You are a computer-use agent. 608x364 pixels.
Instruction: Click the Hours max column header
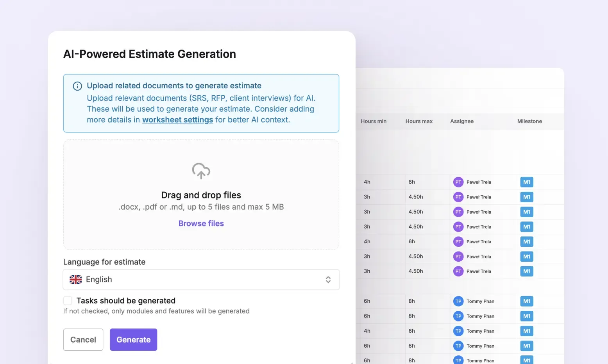point(419,121)
